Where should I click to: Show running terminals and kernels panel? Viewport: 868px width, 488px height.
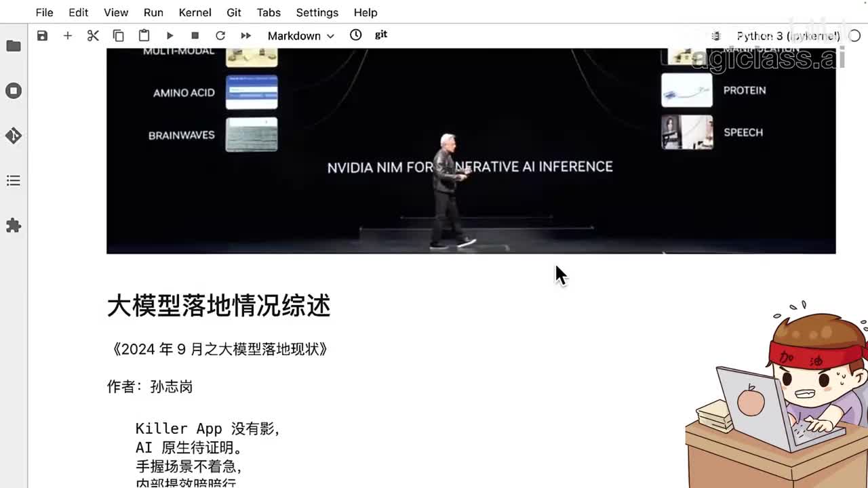click(x=14, y=91)
